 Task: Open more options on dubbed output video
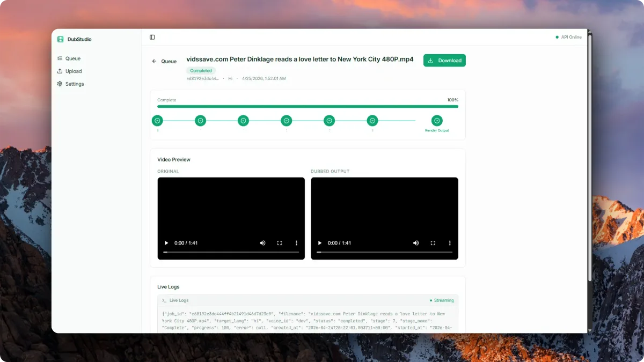click(450, 243)
